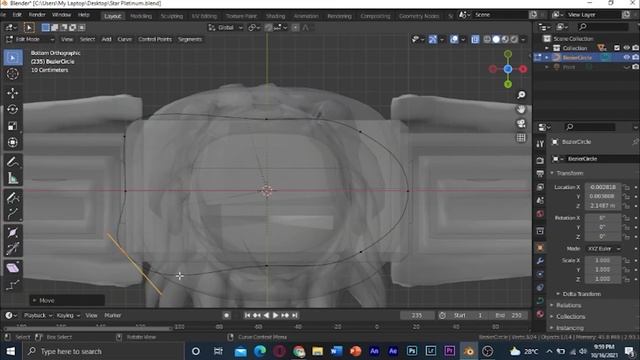Open Render properties tab
This screenshot has height=360, width=640.
[540, 160]
